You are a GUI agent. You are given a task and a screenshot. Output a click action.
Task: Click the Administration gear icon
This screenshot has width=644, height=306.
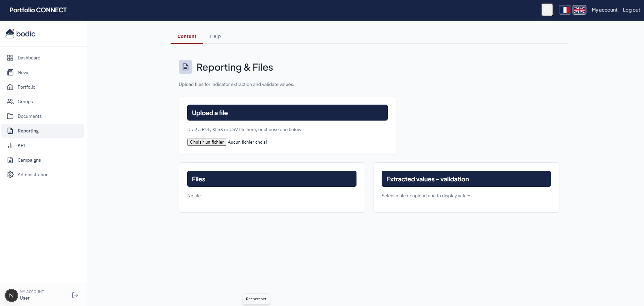pos(10,175)
